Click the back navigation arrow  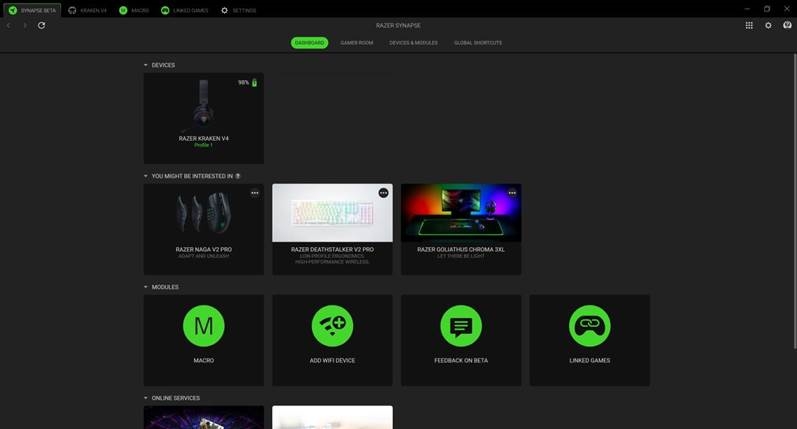click(x=9, y=25)
